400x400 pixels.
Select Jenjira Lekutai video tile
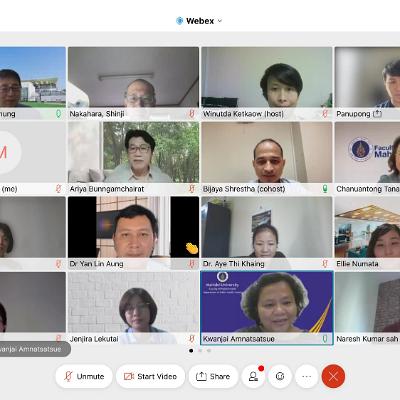[x=133, y=308]
